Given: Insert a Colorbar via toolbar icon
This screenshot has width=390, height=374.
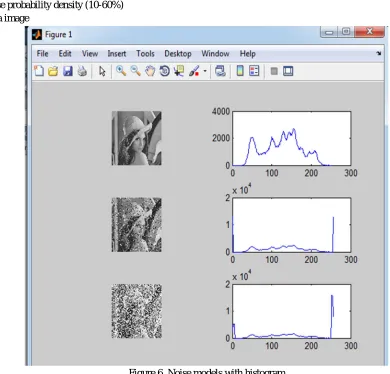Looking at the screenshot, I should point(240,71).
